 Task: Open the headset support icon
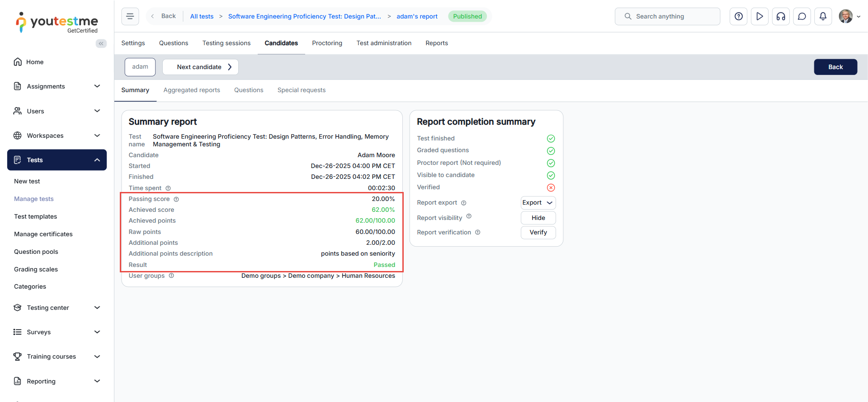[x=781, y=16]
